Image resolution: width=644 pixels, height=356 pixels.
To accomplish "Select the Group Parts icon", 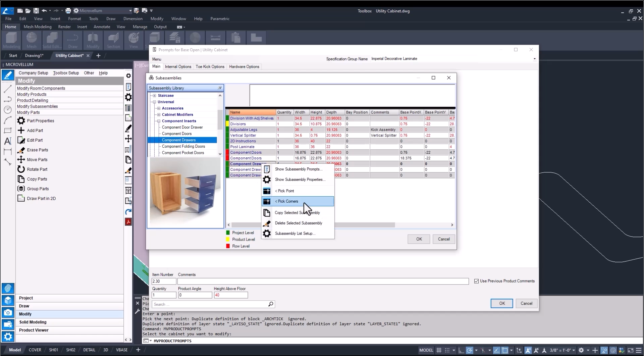I will point(21,189).
